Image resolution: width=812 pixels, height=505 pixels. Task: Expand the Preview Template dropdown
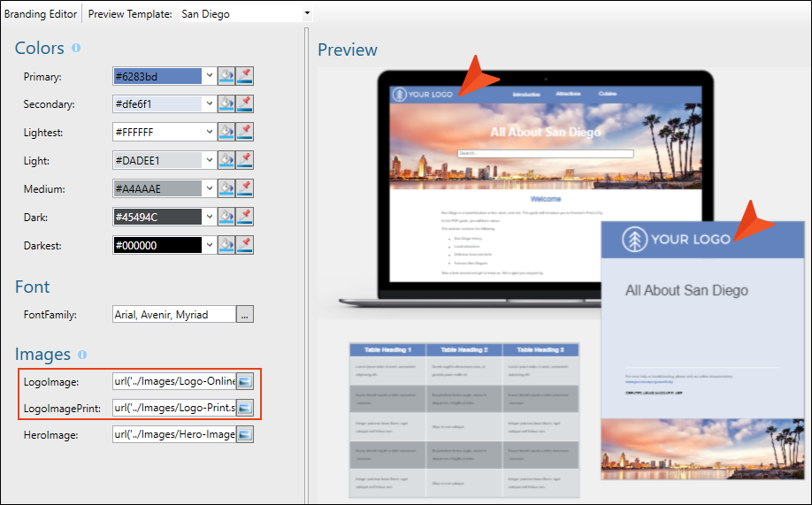[307, 13]
